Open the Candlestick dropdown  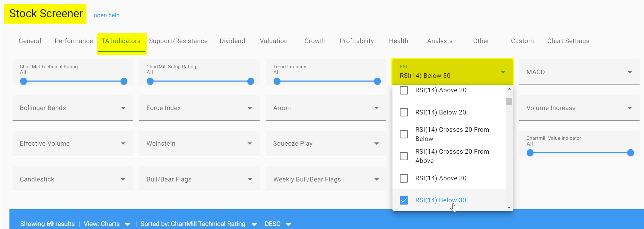pos(73,179)
